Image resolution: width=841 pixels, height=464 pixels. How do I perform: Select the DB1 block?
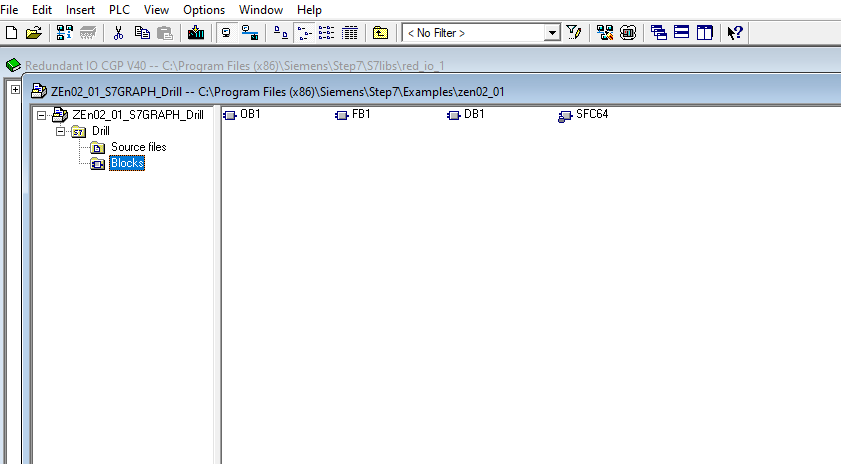pos(466,114)
